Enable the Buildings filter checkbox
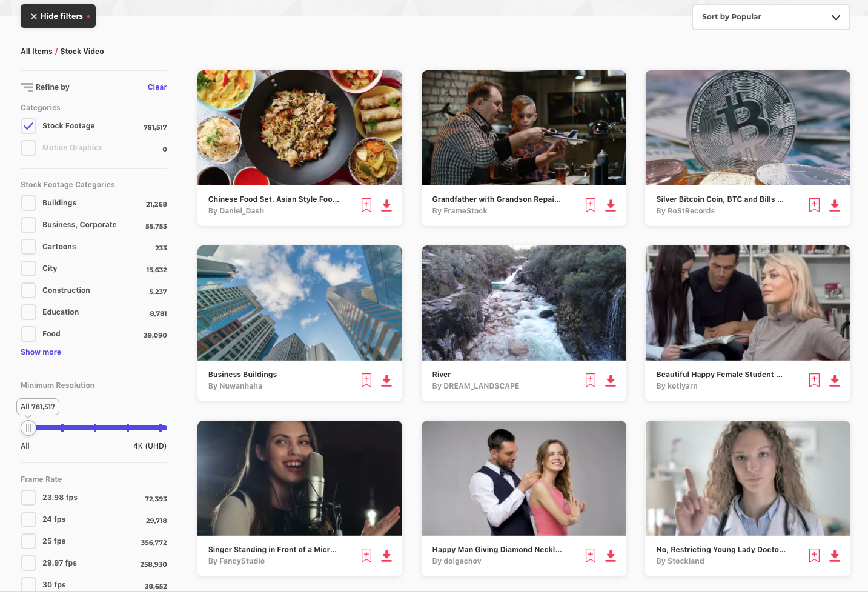 (x=28, y=203)
